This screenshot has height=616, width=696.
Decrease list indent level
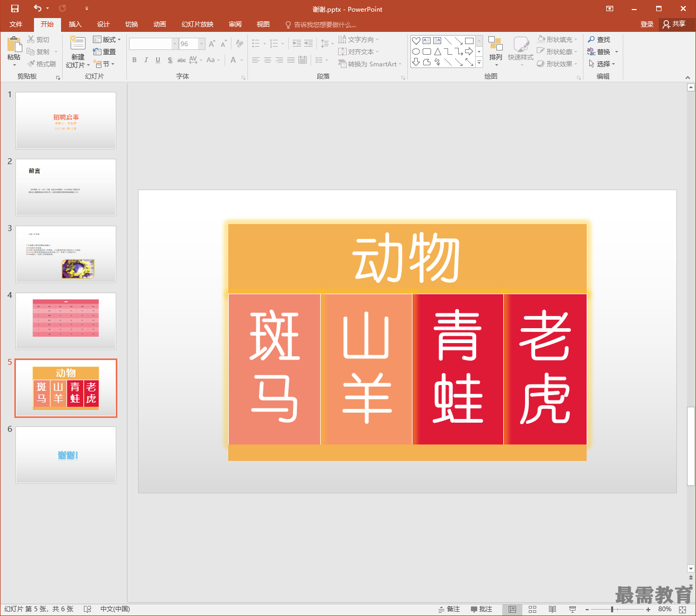click(x=297, y=44)
